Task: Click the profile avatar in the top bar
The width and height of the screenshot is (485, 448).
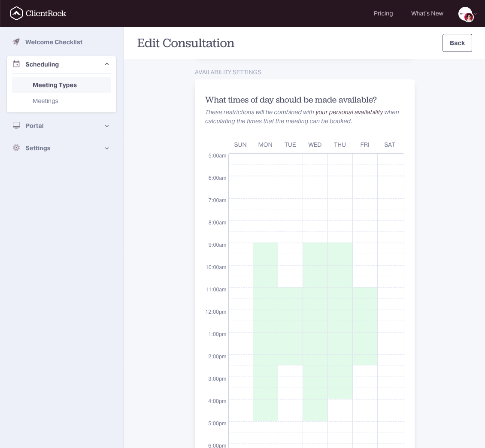Action: 466,14
